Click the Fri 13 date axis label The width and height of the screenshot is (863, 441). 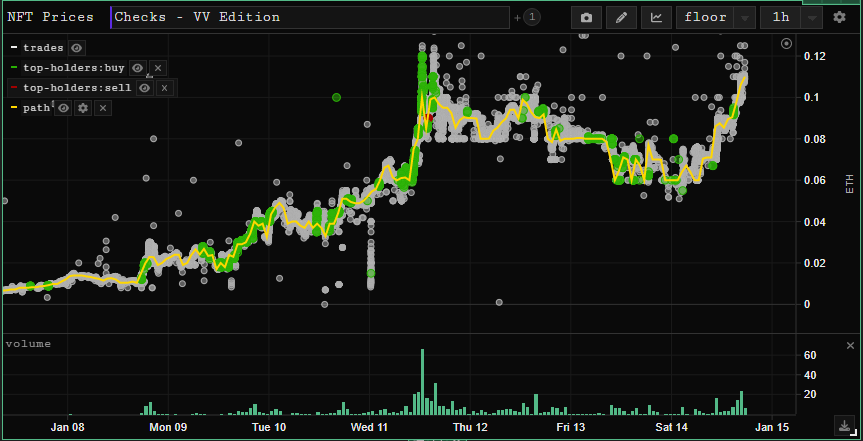[571, 427]
